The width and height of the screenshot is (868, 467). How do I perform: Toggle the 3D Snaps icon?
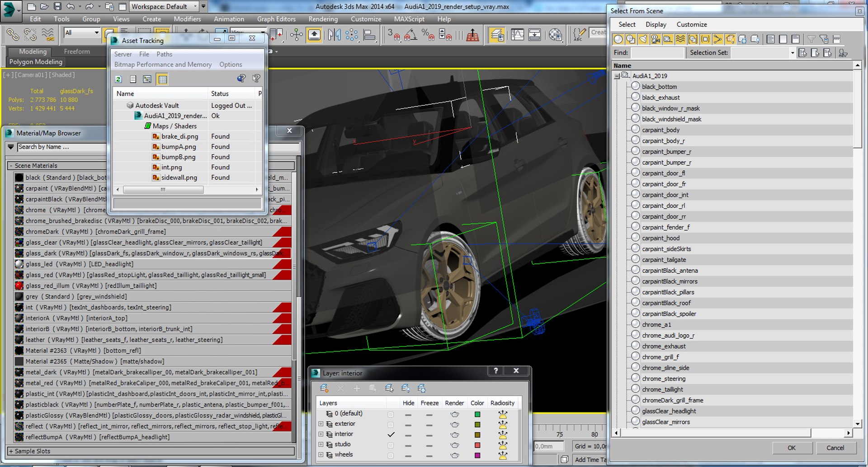coord(393,35)
